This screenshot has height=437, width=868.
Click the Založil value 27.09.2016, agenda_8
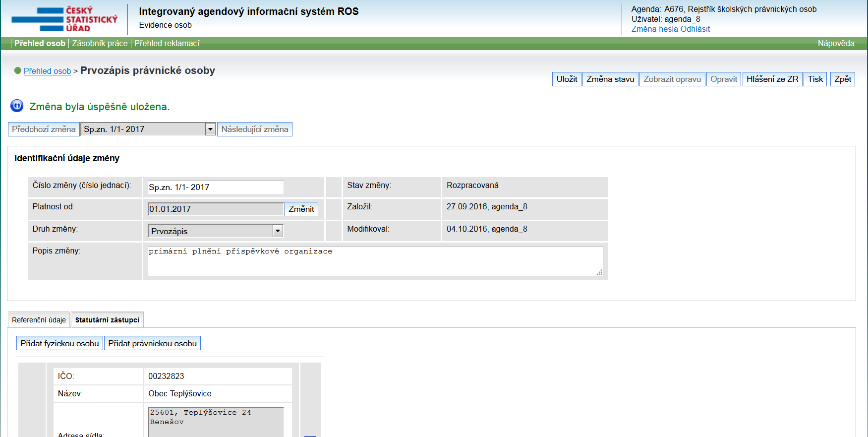(487, 207)
